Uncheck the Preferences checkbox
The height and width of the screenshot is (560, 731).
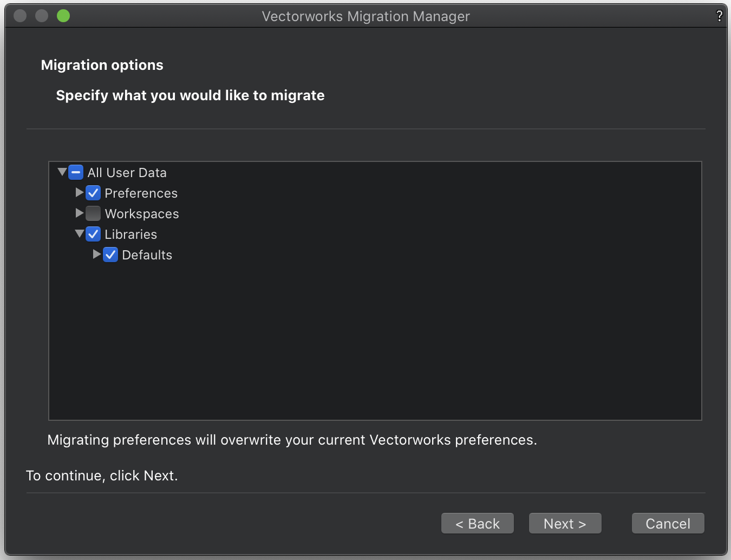(93, 193)
